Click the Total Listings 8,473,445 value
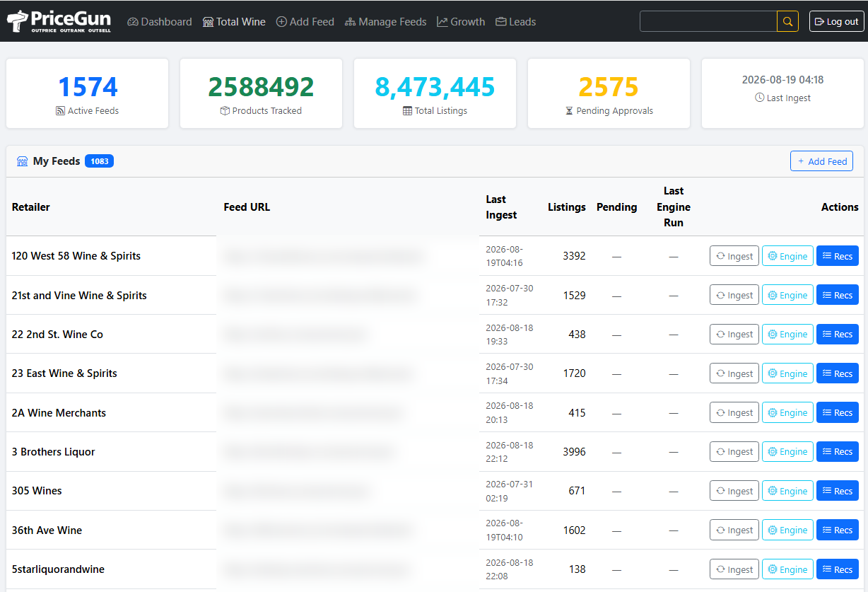 coord(435,87)
